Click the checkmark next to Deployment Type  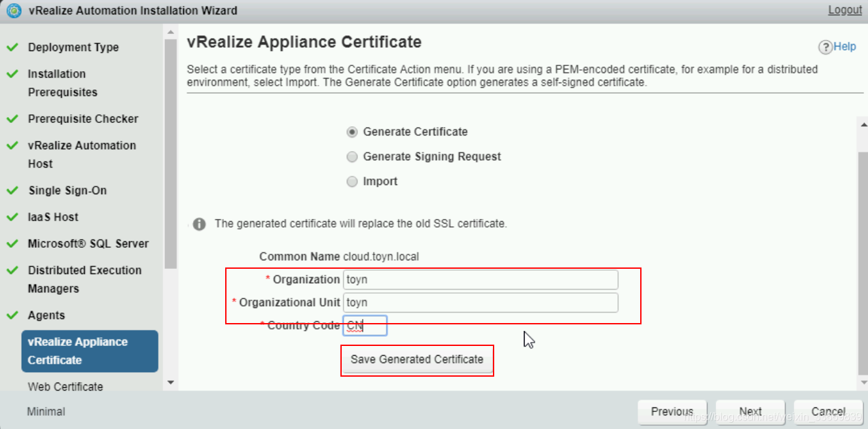[x=12, y=47]
